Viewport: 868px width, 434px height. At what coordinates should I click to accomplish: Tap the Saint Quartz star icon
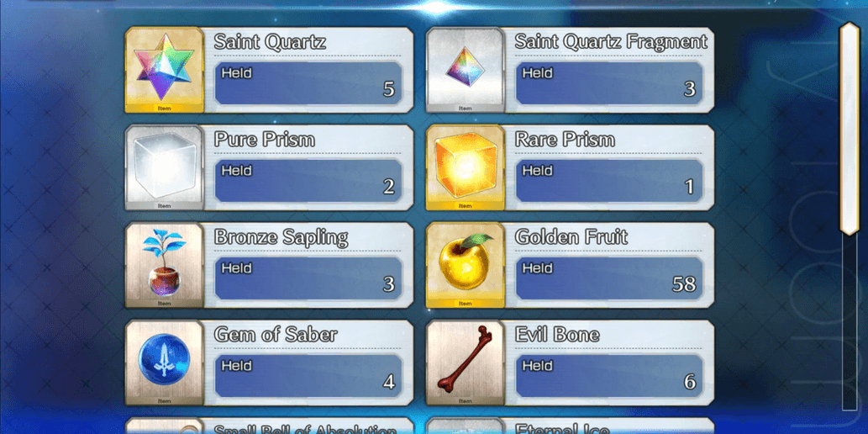[165, 71]
